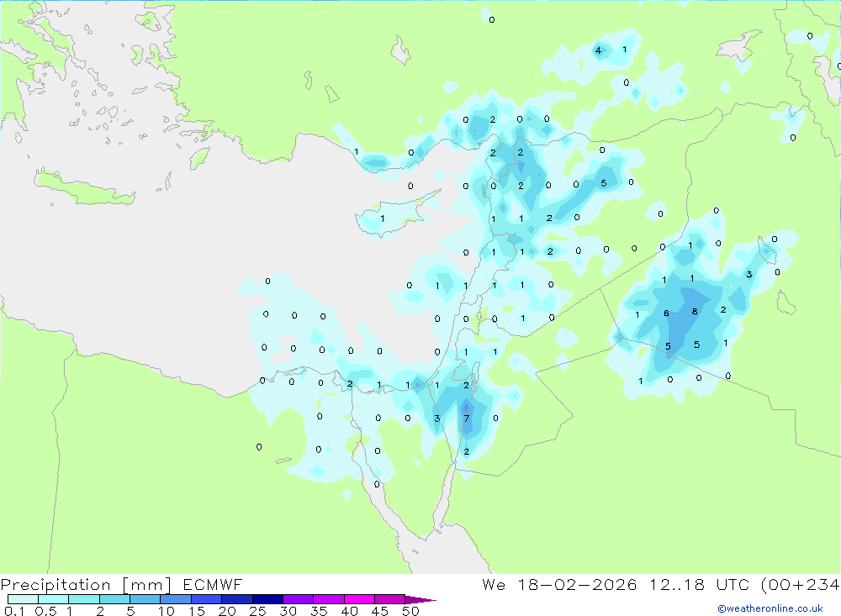Select the 30–35 mm purple legend swatch

(299, 599)
